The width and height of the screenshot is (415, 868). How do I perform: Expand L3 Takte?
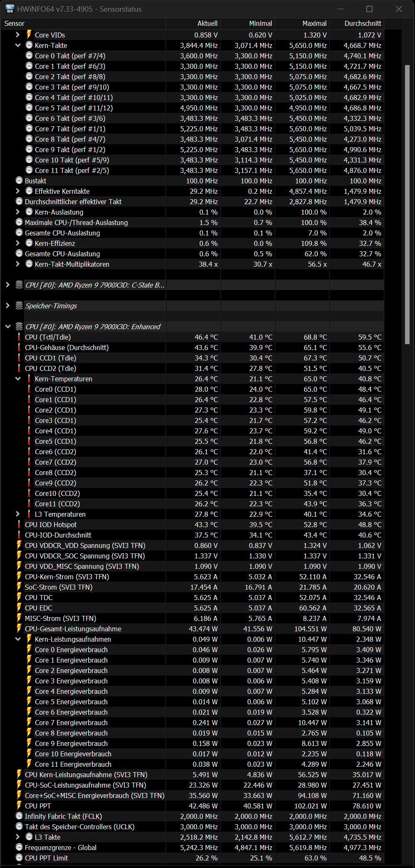18,837
